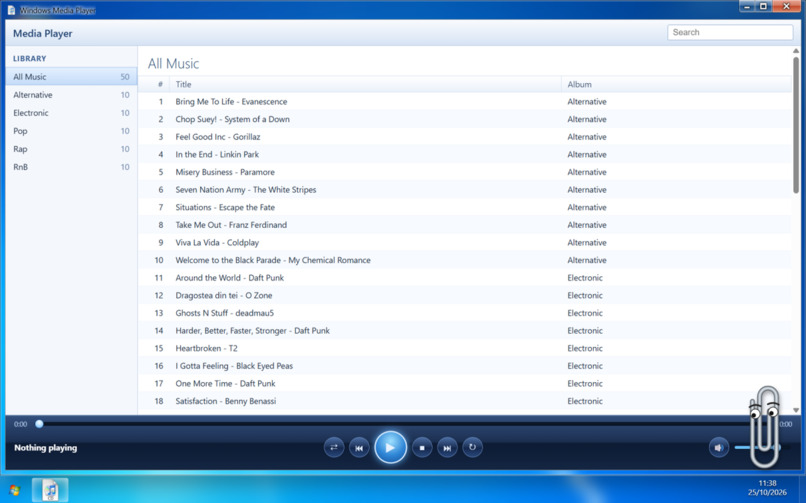The height and width of the screenshot is (503, 806).
Task: Open the Windows Start button
Action: (x=14, y=490)
